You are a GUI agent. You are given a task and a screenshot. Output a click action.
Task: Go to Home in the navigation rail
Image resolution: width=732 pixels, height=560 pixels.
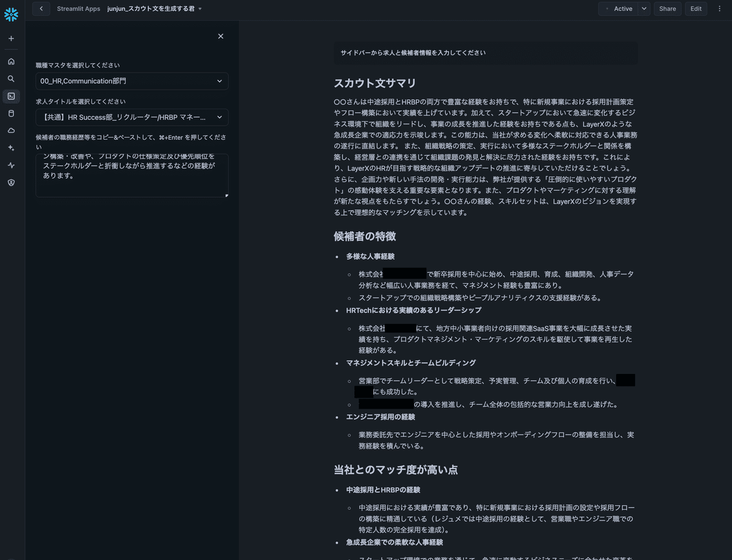tap(11, 62)
